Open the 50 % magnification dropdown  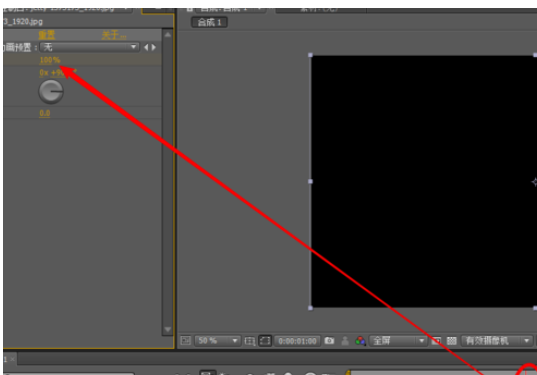point(217,341)
